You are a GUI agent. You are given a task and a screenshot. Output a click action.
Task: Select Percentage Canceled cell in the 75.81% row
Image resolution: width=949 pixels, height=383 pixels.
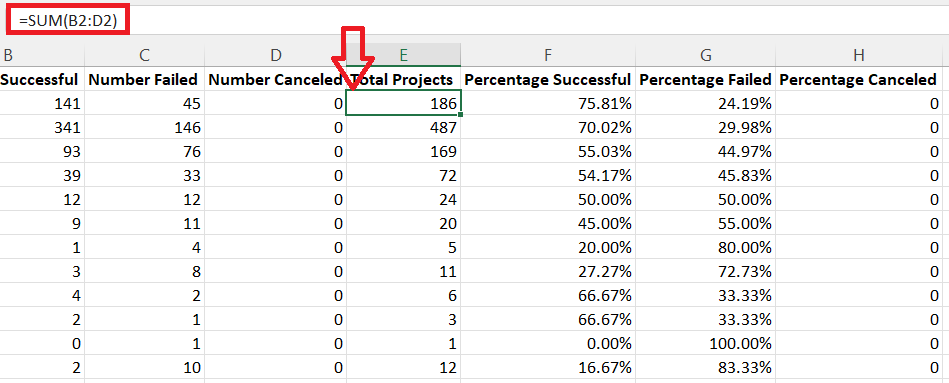859,103
